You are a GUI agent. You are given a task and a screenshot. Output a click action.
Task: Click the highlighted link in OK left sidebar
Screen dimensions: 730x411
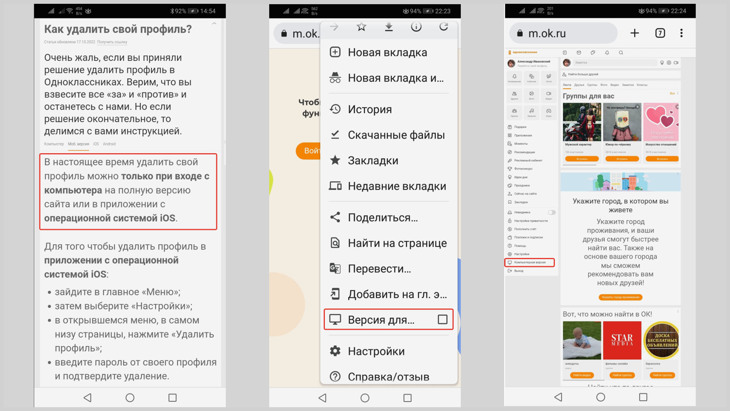tap(530, 262)
